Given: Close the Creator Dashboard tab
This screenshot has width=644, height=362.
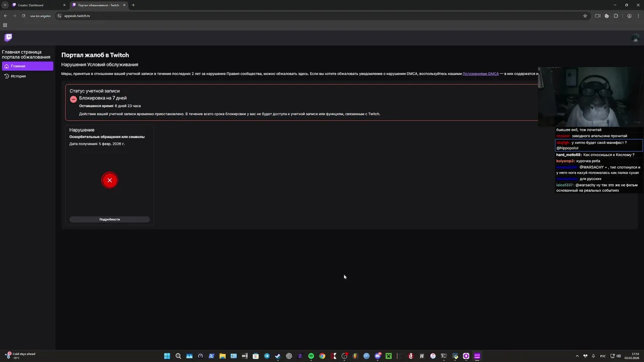Looking at the screenshot, I should click(x=64, y=5).
